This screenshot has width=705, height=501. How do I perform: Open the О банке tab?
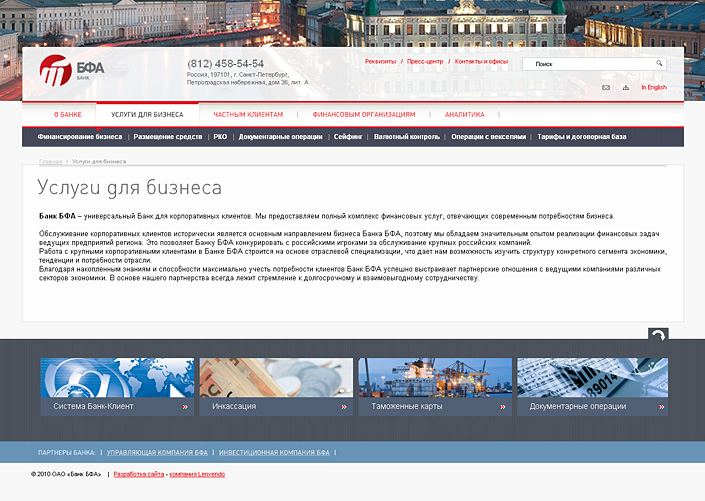(x=68, y=115)
